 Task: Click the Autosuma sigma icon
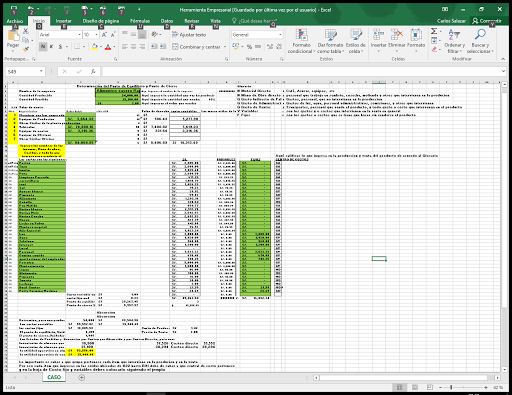coord(434,31)
